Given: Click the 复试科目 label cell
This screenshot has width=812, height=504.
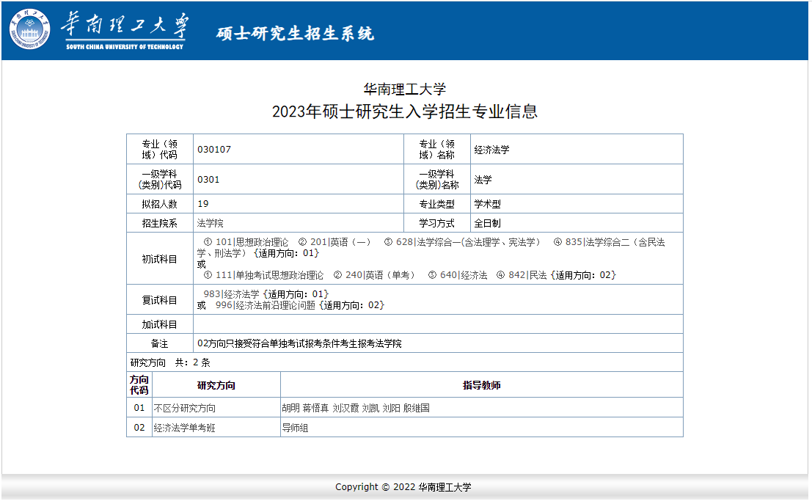Looking at the screenshot, I should [160, 300].
